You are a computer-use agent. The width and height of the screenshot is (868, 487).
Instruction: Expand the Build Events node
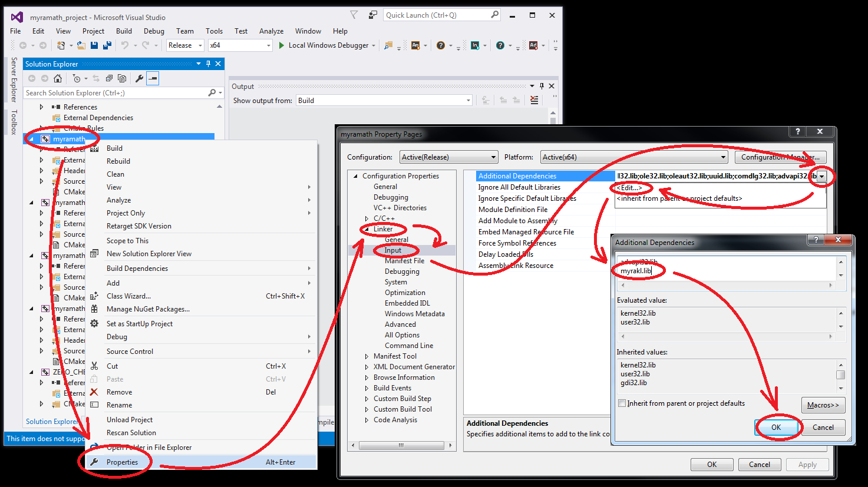pos(367,388)
